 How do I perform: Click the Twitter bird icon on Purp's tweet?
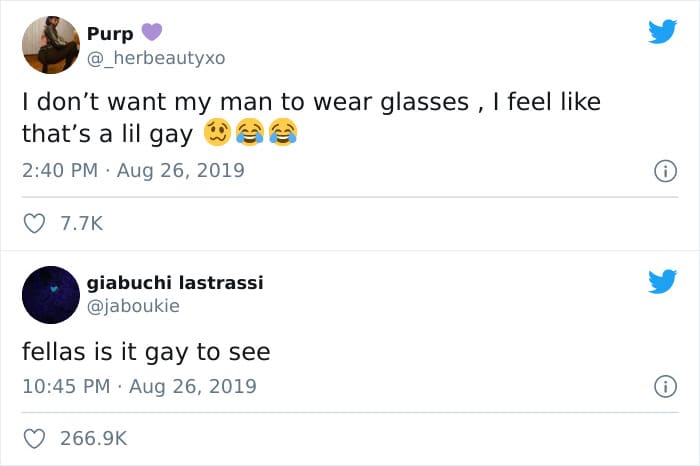coord(662,32)
